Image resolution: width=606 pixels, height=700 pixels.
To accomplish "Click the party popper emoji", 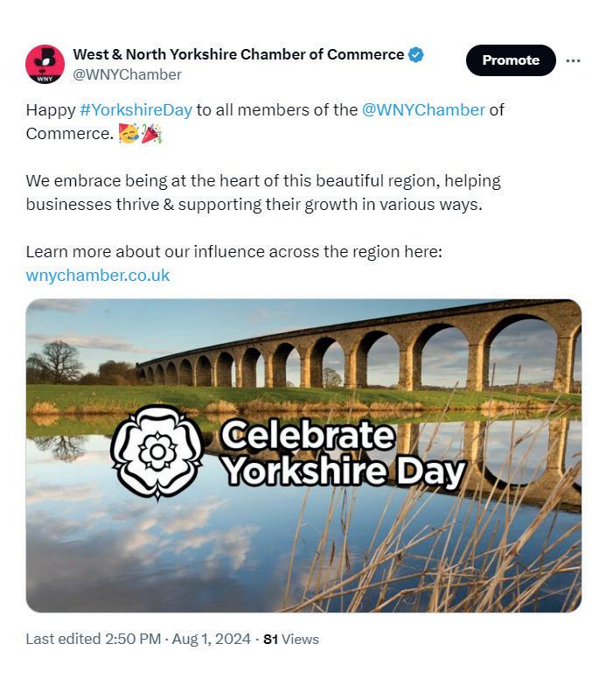I will pos(151,135).
